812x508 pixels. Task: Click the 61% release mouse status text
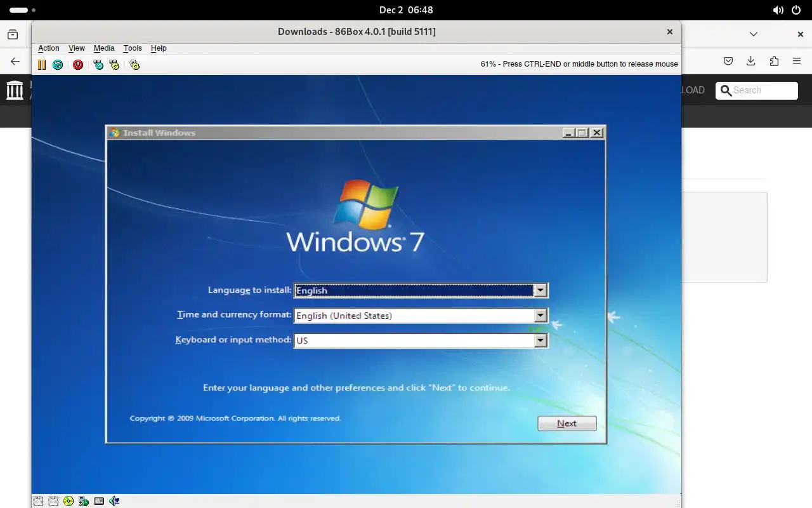coord(579,64)
